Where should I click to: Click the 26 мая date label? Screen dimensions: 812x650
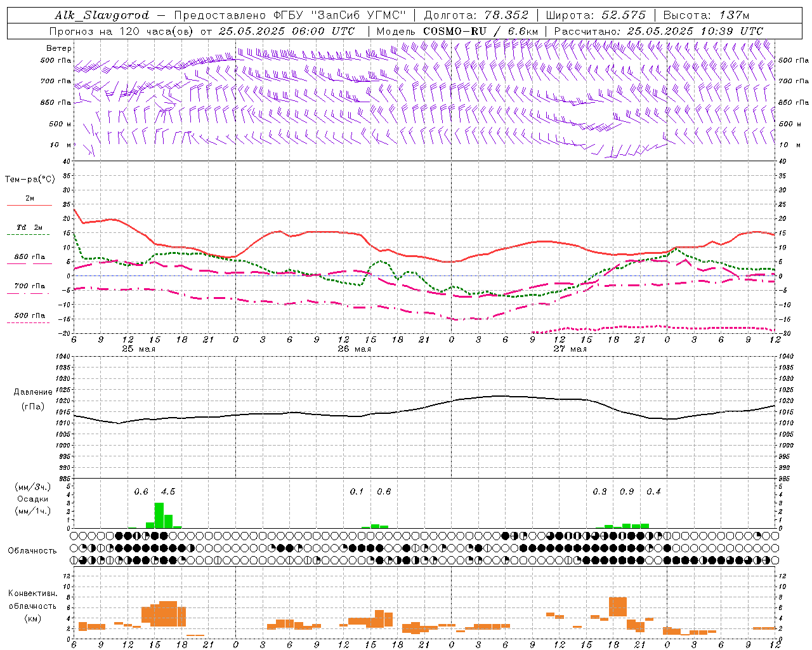pyautogui.click(x=354, y=348)
